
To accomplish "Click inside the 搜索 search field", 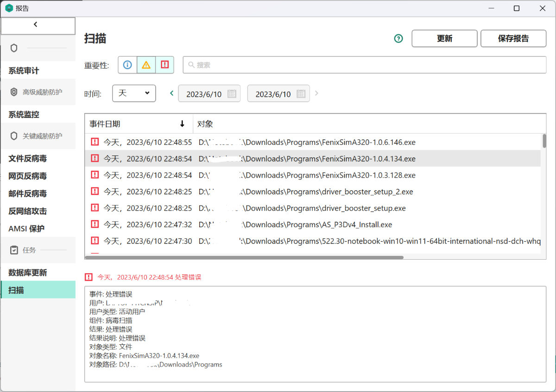I will (x=365, y=65).
